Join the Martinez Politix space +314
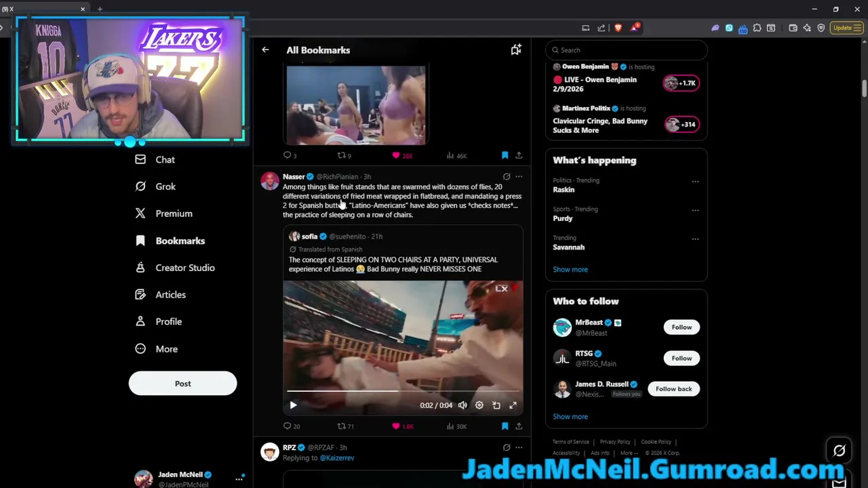Screen dimensions: 868x488 tap(681, 125)
